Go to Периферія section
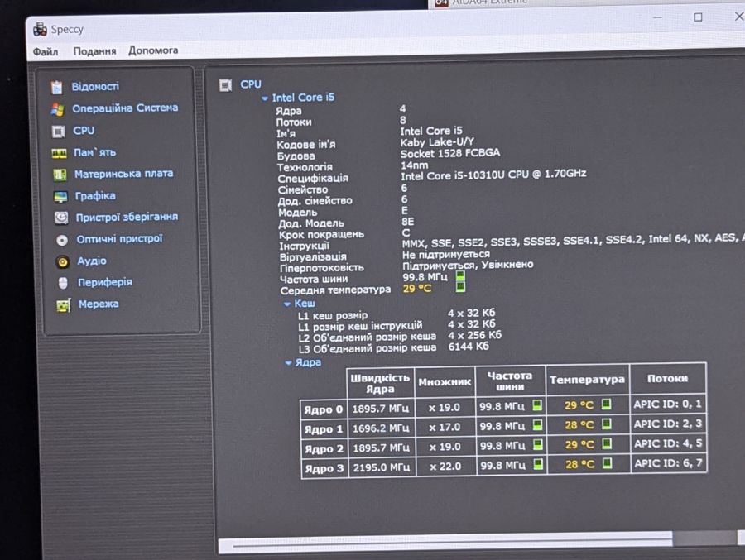This screenshot has width=745, height=560. pyautogui.click(x=105, y=282)
